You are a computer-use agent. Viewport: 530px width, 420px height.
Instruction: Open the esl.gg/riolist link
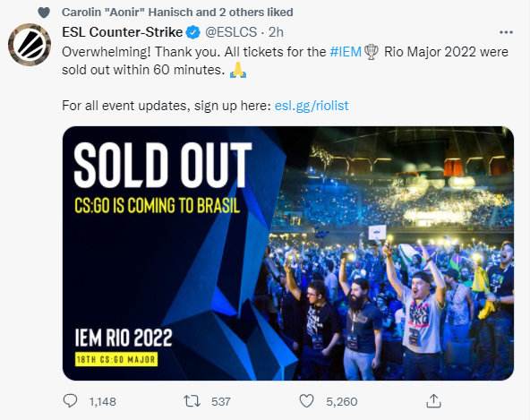pos(312,106)
